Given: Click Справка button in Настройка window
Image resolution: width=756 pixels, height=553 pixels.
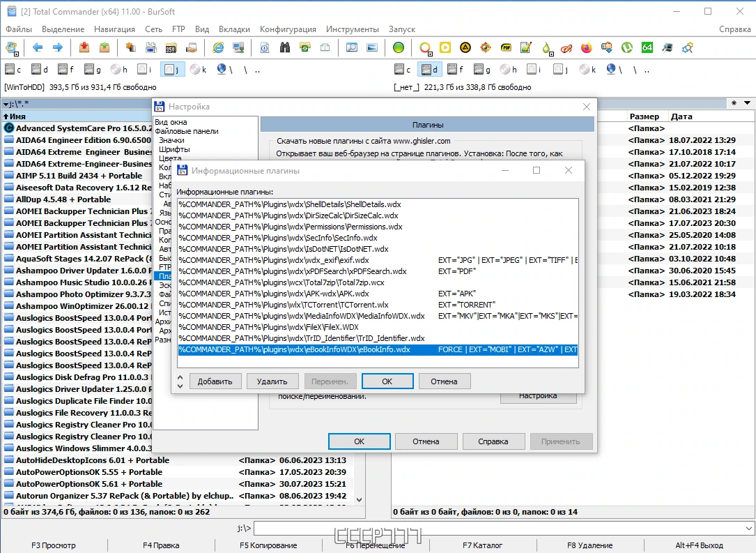Looking at the screenshot, I should [493, 441].
